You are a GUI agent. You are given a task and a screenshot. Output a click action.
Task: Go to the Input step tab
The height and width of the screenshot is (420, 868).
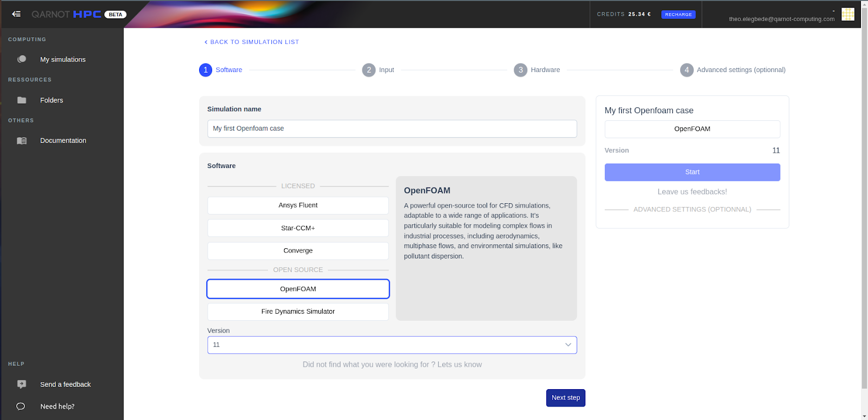click(386, 70)
